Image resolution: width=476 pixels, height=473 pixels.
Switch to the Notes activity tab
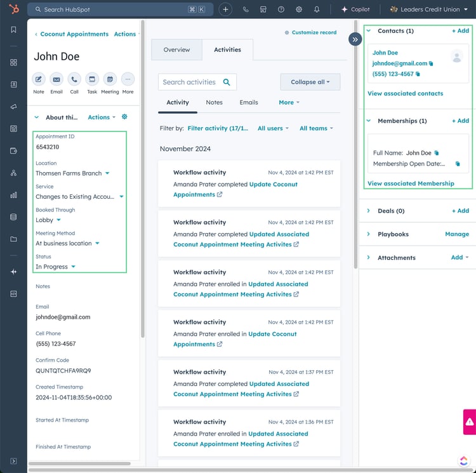pyautogui.click(x=214, y=103)
